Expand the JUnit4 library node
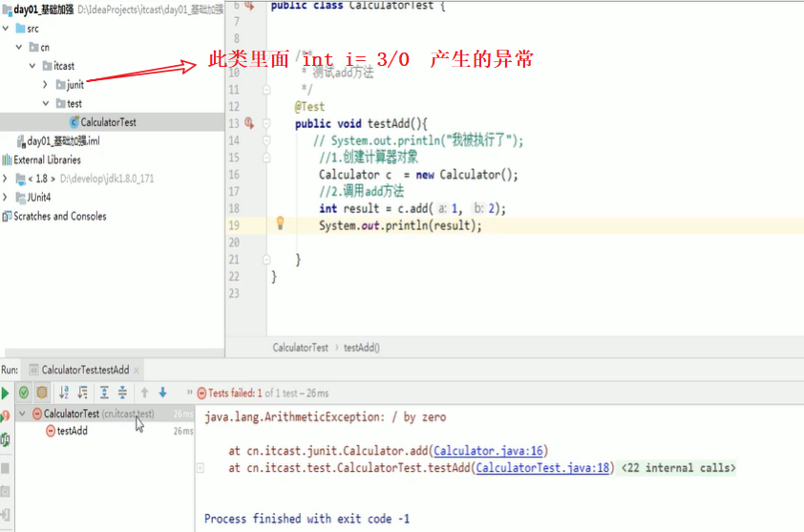The width and height of the screenshot is (804, 532). [x=5, y=198]
